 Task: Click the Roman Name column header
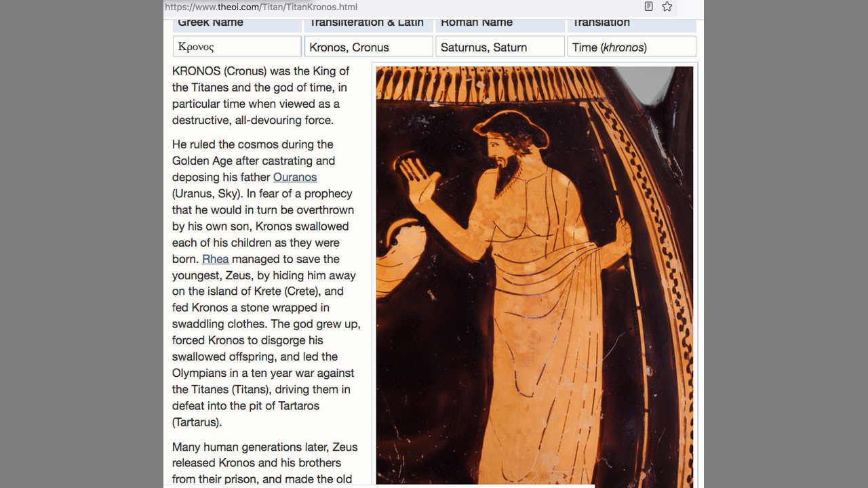pyautogui.click(x=500, y=24)
